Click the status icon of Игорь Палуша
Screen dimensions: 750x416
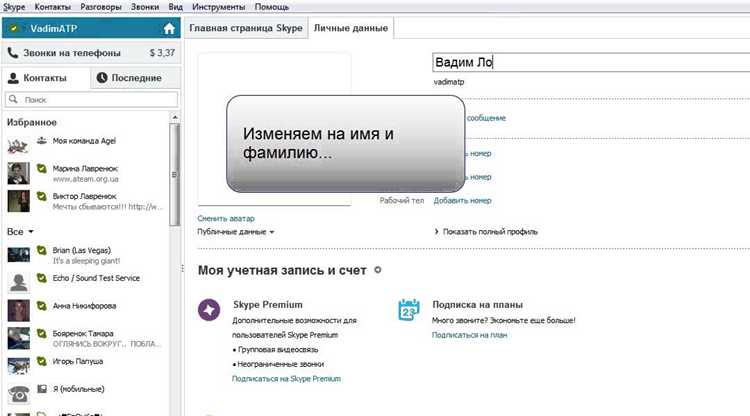tap(42, 361)
